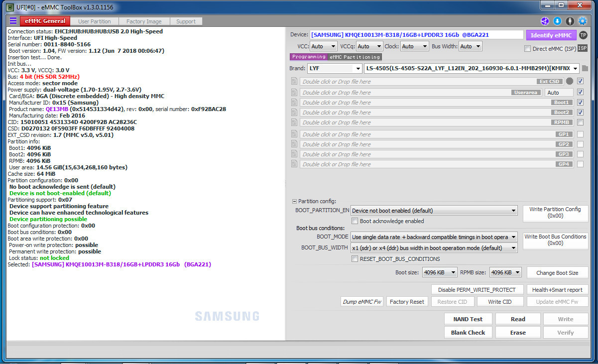
Task: Collapse the Partition config section
Action: (294, 201)
